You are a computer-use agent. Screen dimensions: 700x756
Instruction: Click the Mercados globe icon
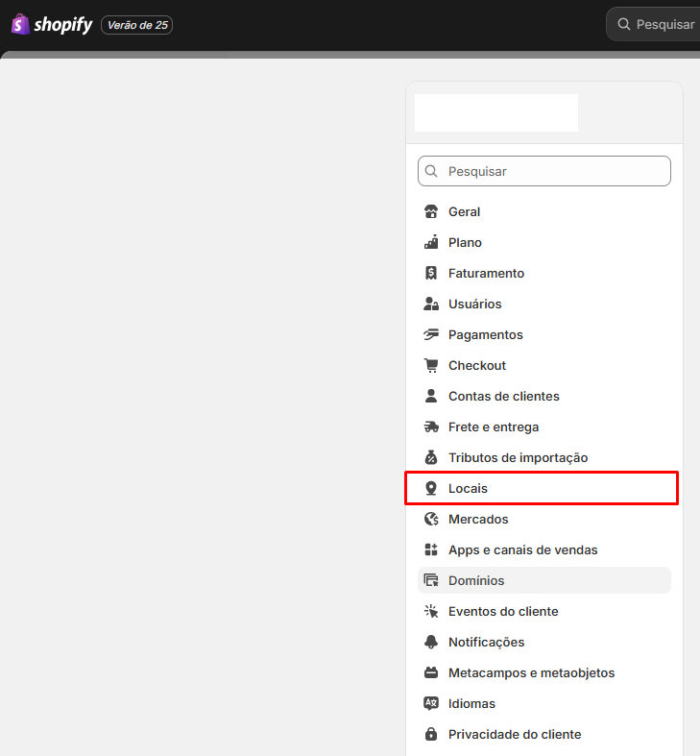(x=431, y=520)
